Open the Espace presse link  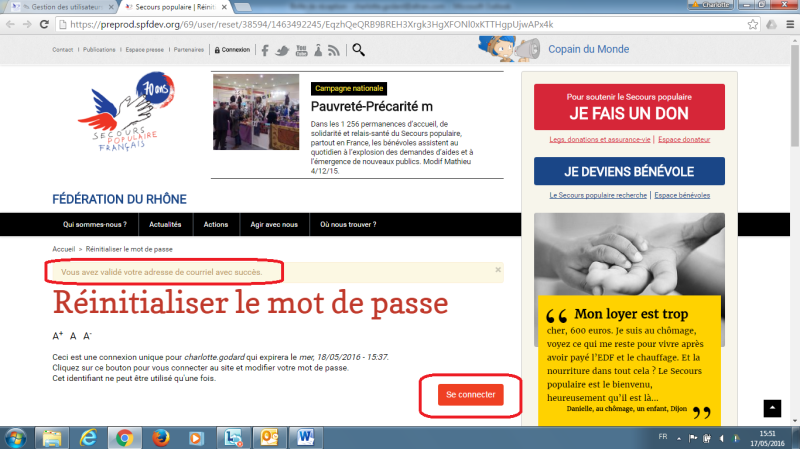tap(145, 49)
